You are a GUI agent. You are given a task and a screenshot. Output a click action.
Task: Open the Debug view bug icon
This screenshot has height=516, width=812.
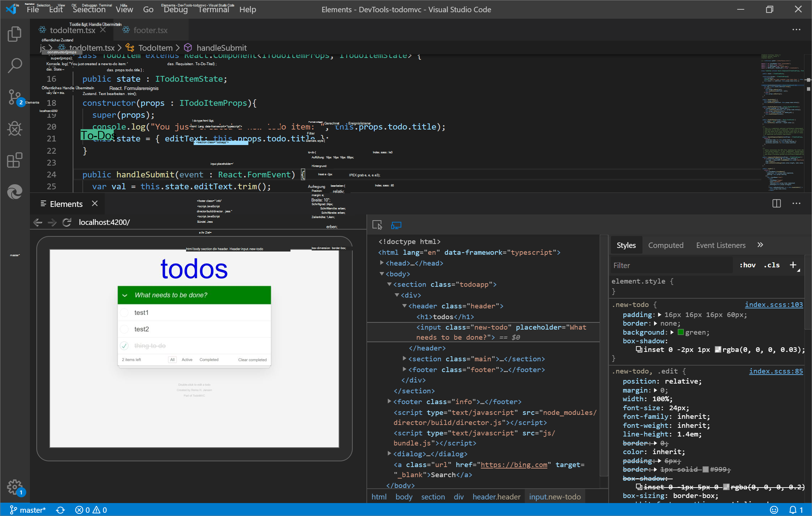click(x=15, y=128)
